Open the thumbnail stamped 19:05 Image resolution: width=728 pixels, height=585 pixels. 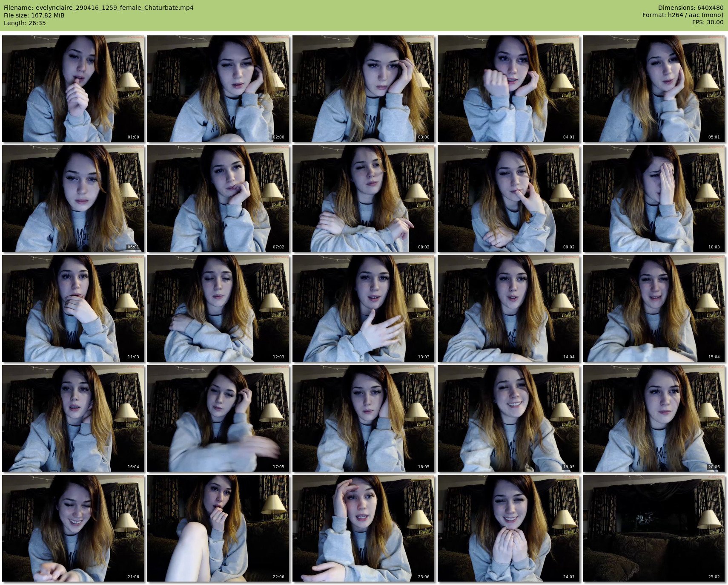(x=509, y=418)
